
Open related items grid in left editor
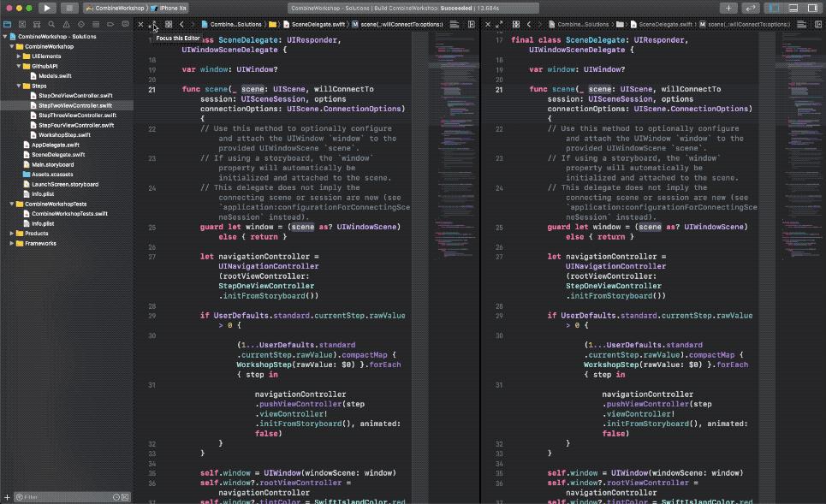click(x=169, y=24)
